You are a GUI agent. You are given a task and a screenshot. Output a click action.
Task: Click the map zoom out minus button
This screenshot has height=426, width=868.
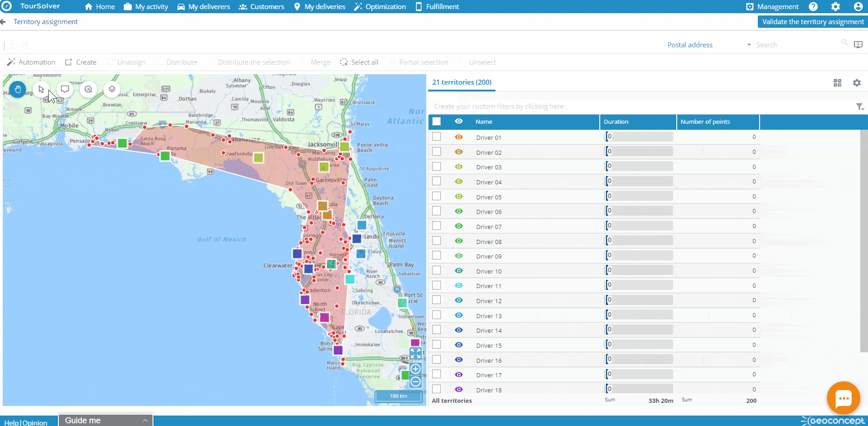[415, 382]
